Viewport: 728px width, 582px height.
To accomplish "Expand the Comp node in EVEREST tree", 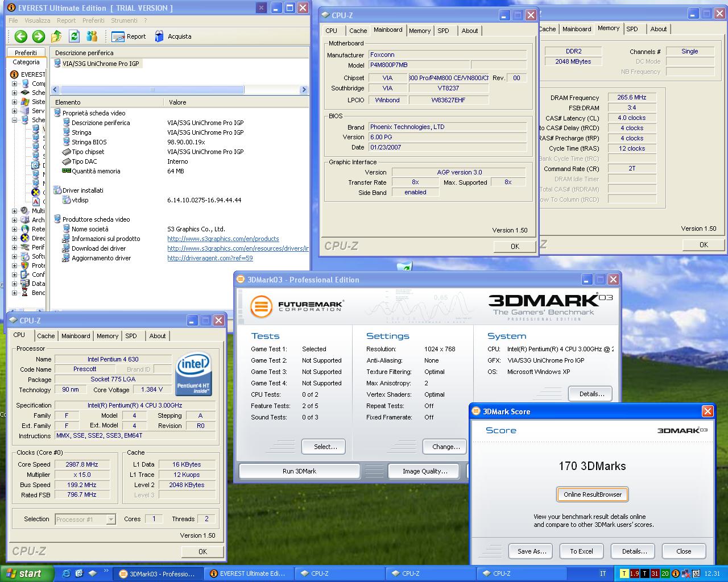I will point(15,84).
